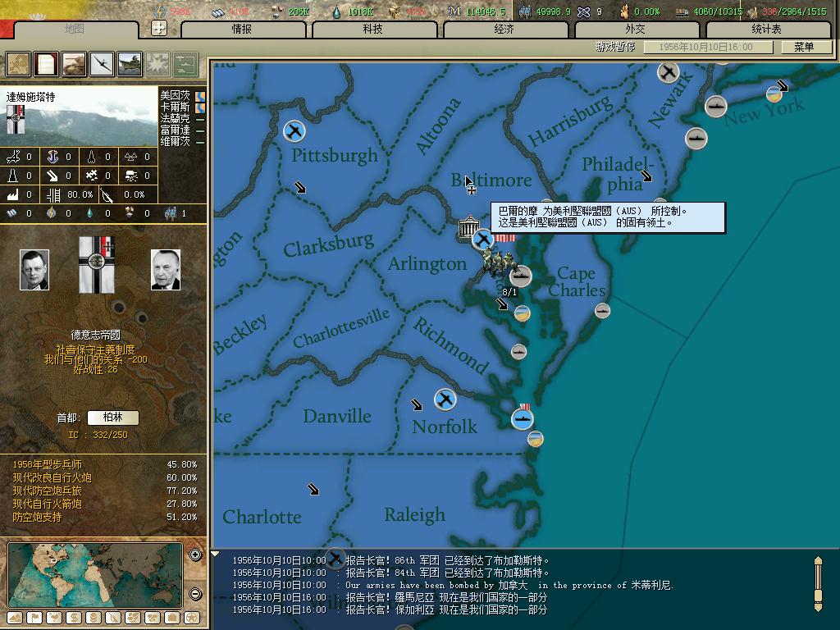The width and height of the screenshot is (840, 630).
Task: Switch to victory points suitcase map mode
Action: click(172, 619)
